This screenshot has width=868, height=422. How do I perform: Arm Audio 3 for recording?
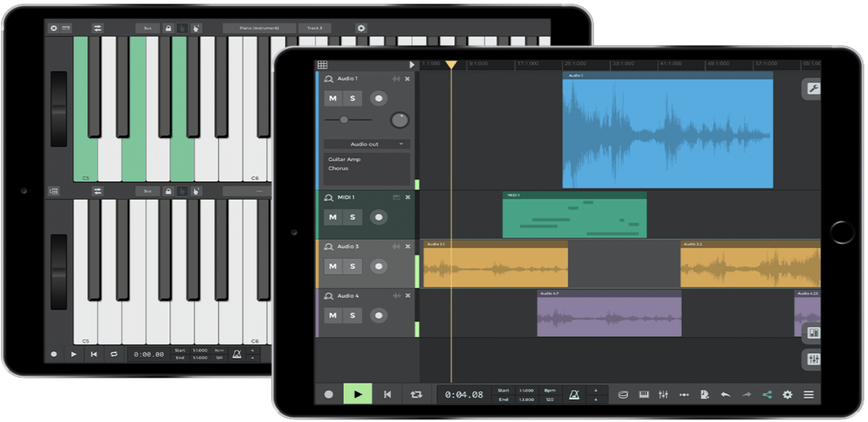point(378,266)
